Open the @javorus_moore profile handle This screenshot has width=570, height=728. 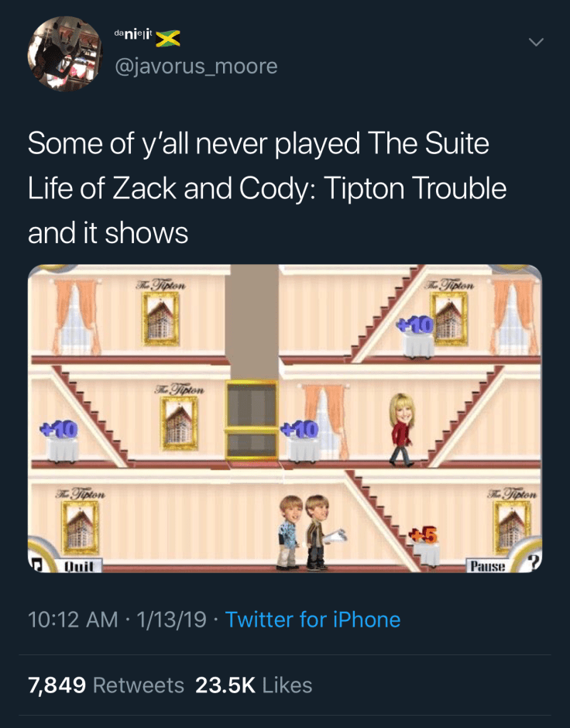tap(196, 67)
